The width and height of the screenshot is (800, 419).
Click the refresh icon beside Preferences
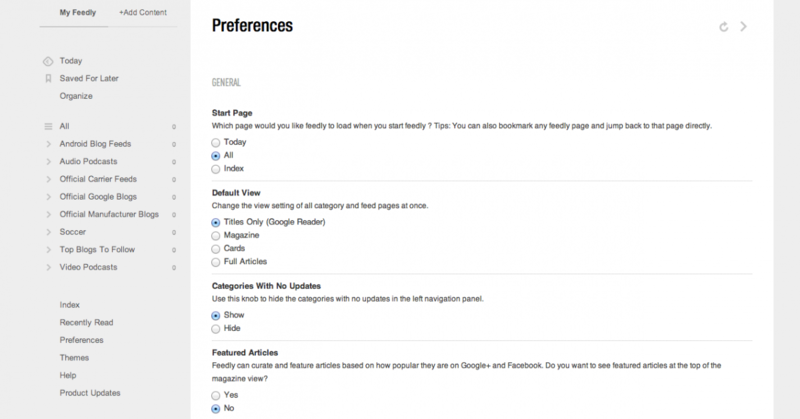(x=723, y=27)
